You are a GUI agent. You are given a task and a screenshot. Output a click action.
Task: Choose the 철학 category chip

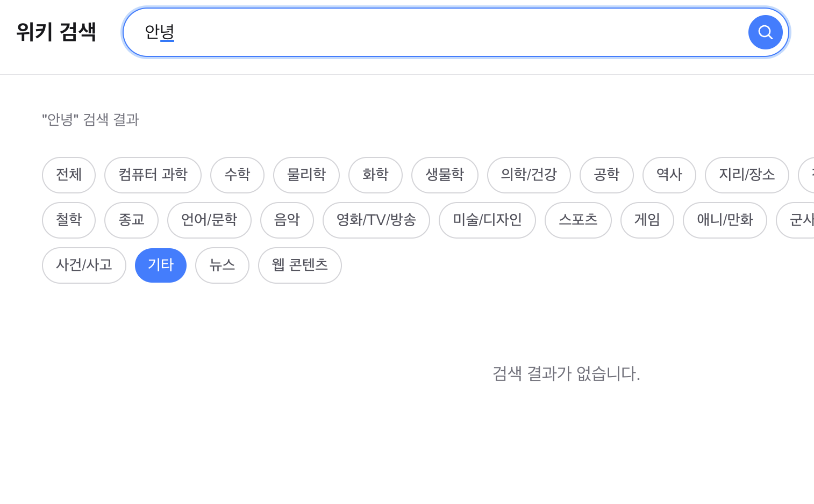[69, 220]
